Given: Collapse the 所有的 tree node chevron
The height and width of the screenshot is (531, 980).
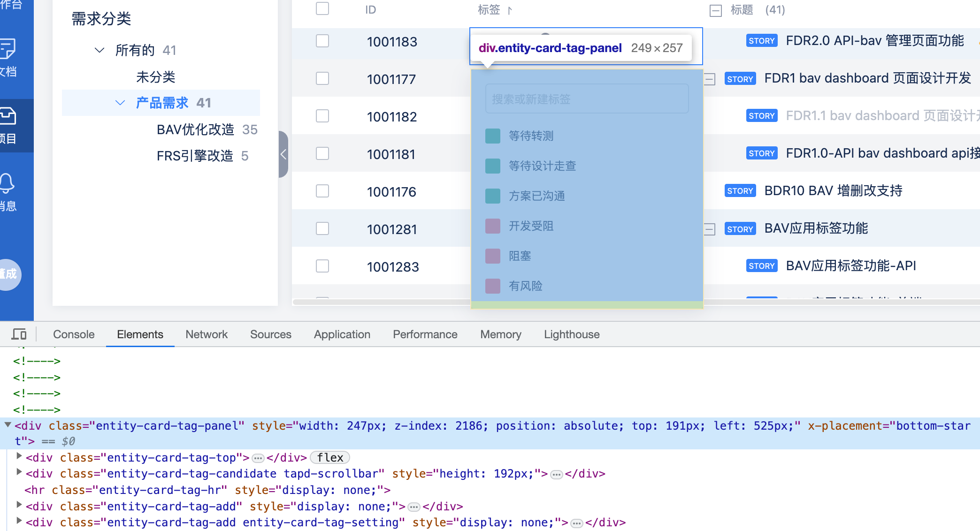Looking at the screenshot, I should pyautogui.click(x=99, y=50).
